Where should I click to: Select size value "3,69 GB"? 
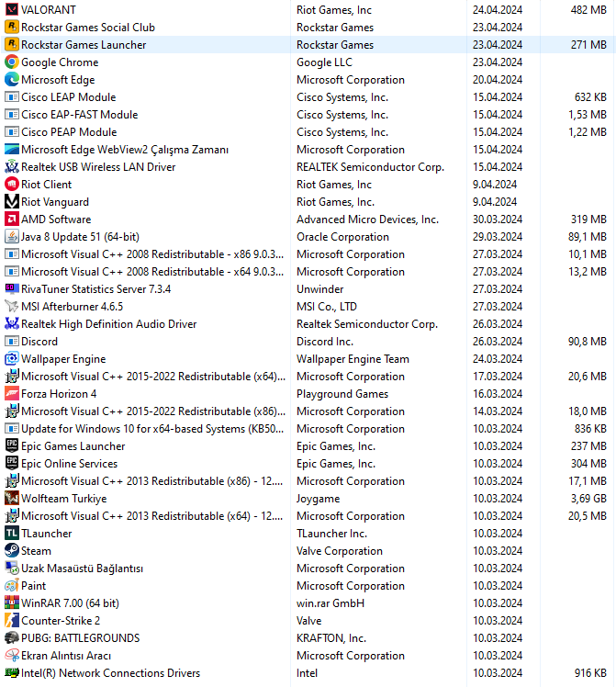coord(588,499)
